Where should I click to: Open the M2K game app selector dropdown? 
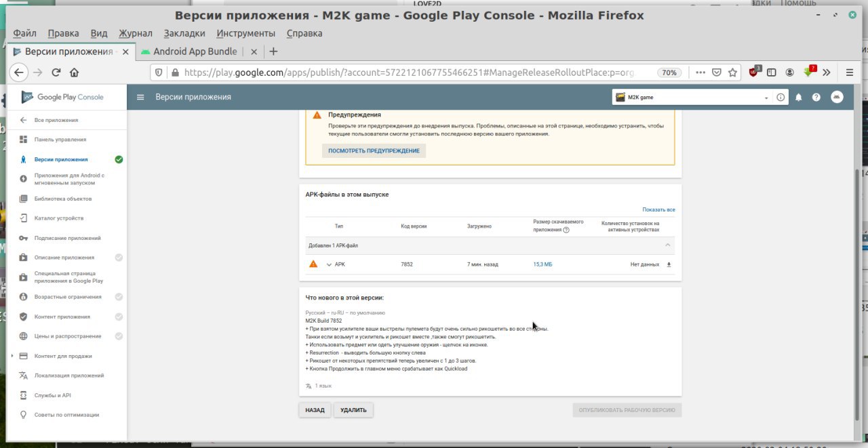692,97
